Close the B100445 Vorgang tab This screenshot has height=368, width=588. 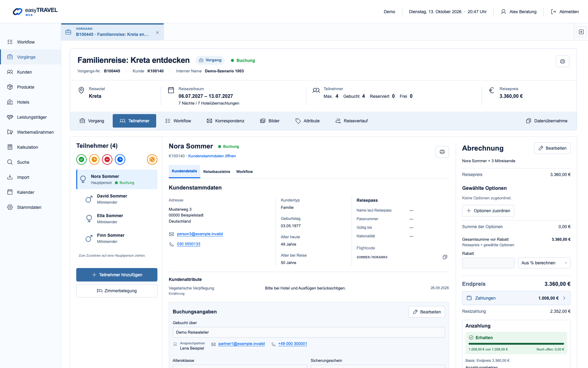pos(157,33)
